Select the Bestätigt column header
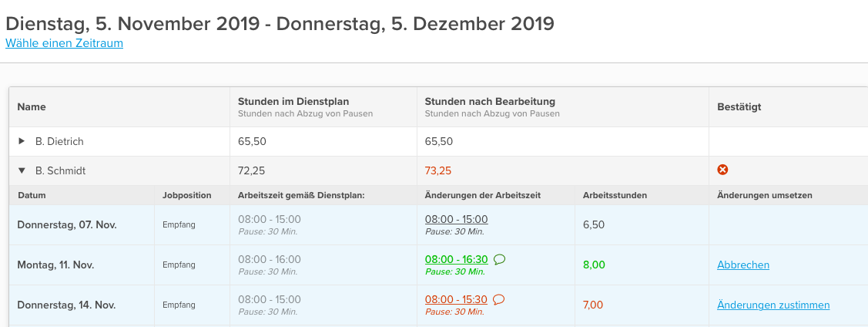The image size is (868, 327). (739, 107)
